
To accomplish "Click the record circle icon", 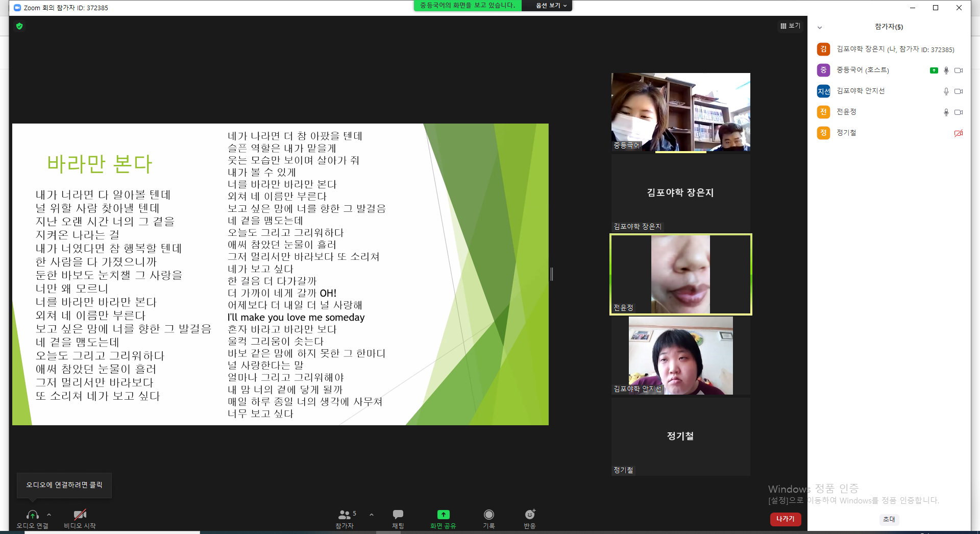I will pyautogui.click(x=489, y=515).
